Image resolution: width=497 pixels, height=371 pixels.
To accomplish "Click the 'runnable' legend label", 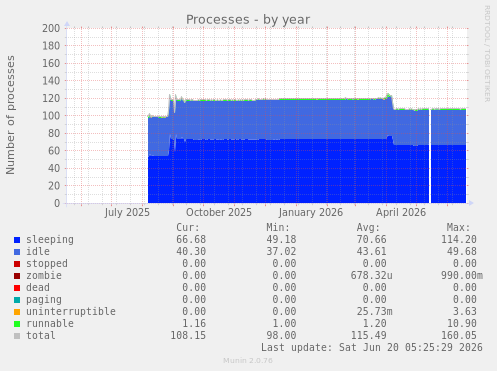I will [50, 323].
